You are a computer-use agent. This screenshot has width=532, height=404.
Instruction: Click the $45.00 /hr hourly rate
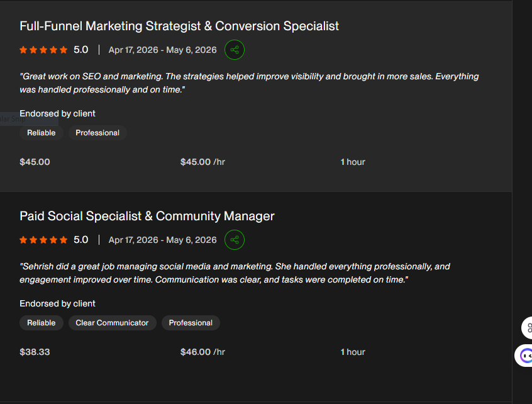202,162
